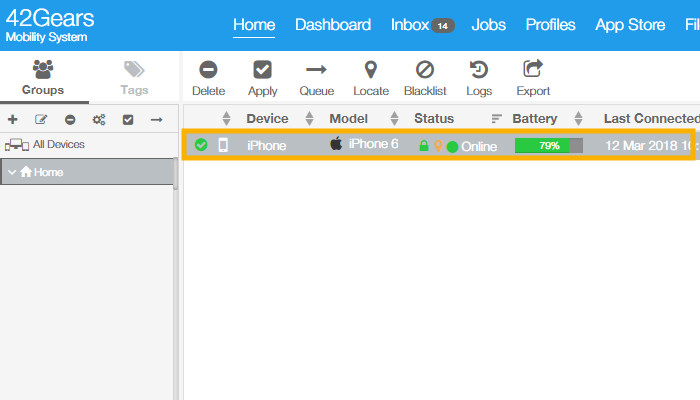Click the Inbox 14 count badge

click(442, 26)
